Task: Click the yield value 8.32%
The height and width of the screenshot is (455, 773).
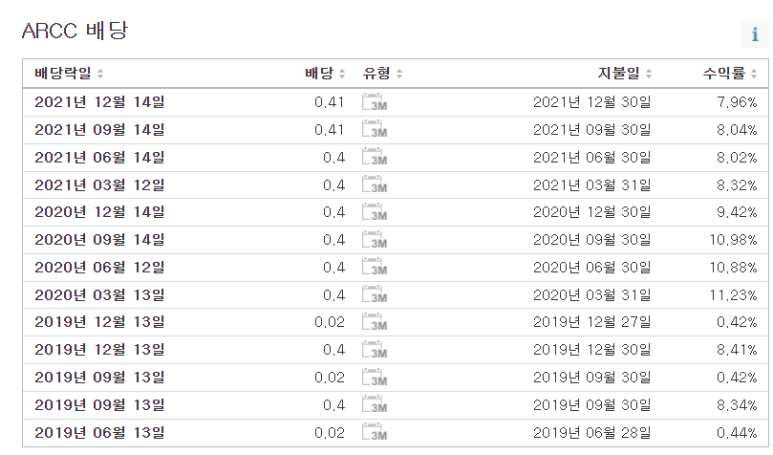Action: (x=737, y=185)
